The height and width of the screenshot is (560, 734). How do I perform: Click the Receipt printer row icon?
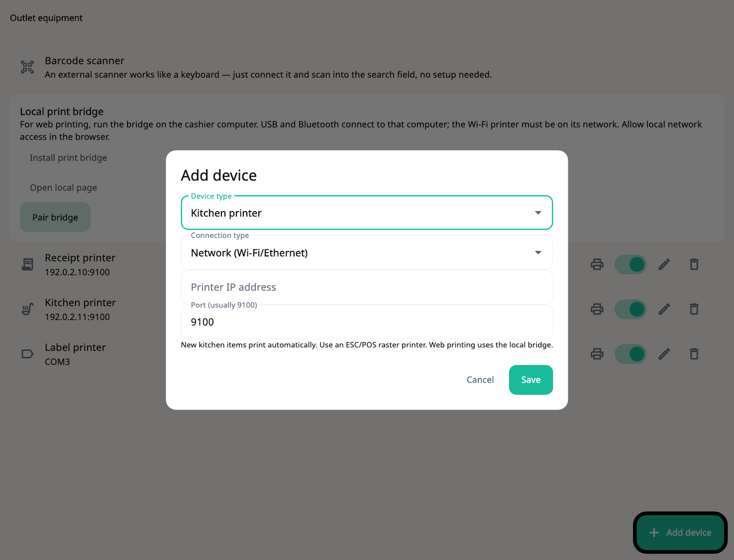tap(27, 264)
